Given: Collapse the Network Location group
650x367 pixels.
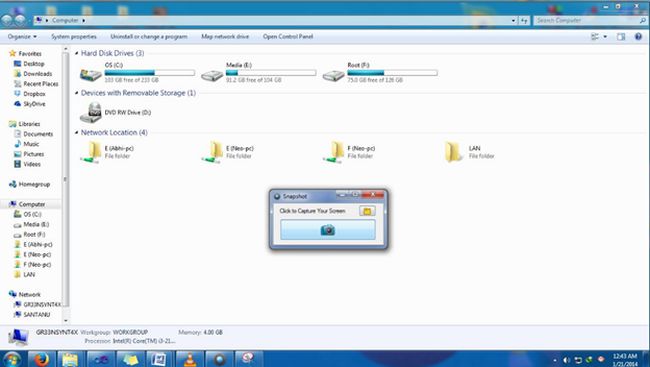Looking at the screenshot, I should [x=77, y=132].
